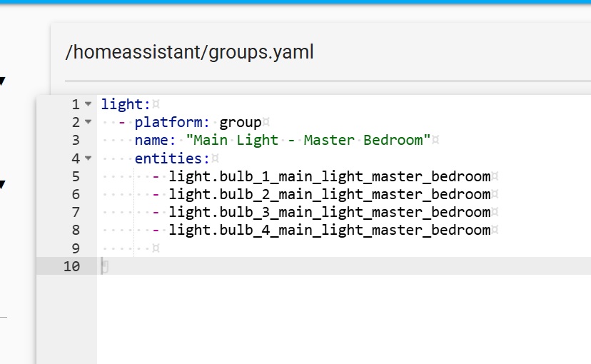Click the bulb_3 entity entry
The height and width of the screenshot is (364, 591).
click(330, 212)
